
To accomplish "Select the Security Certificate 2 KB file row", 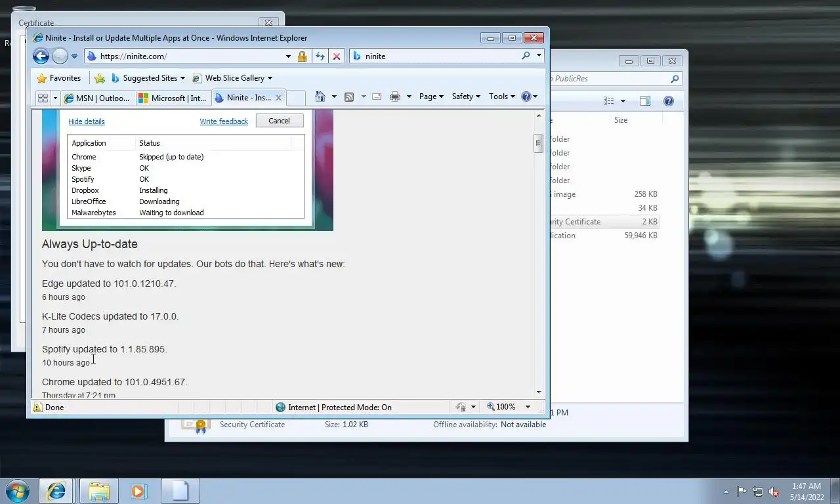I will (x=604, y=222).
